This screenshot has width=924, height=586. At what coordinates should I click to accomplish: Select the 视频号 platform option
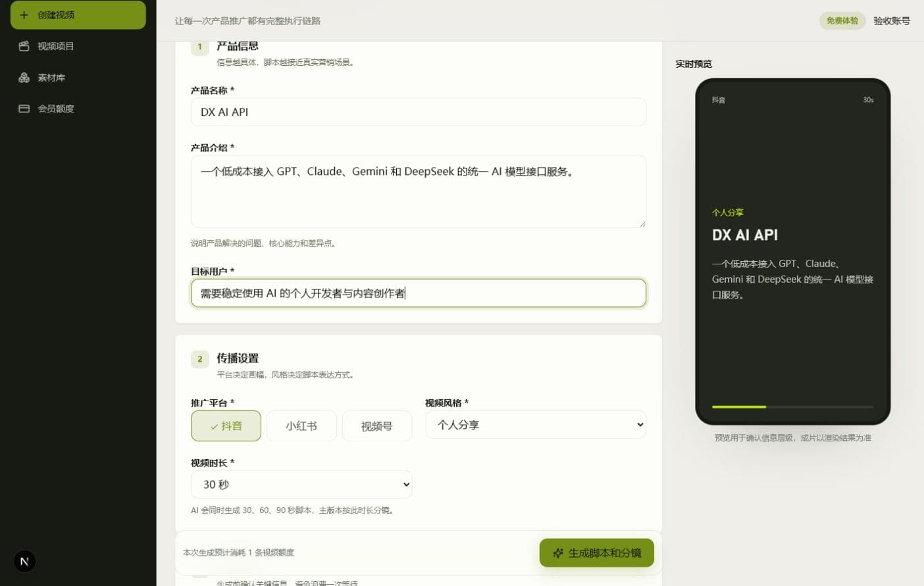377,426
